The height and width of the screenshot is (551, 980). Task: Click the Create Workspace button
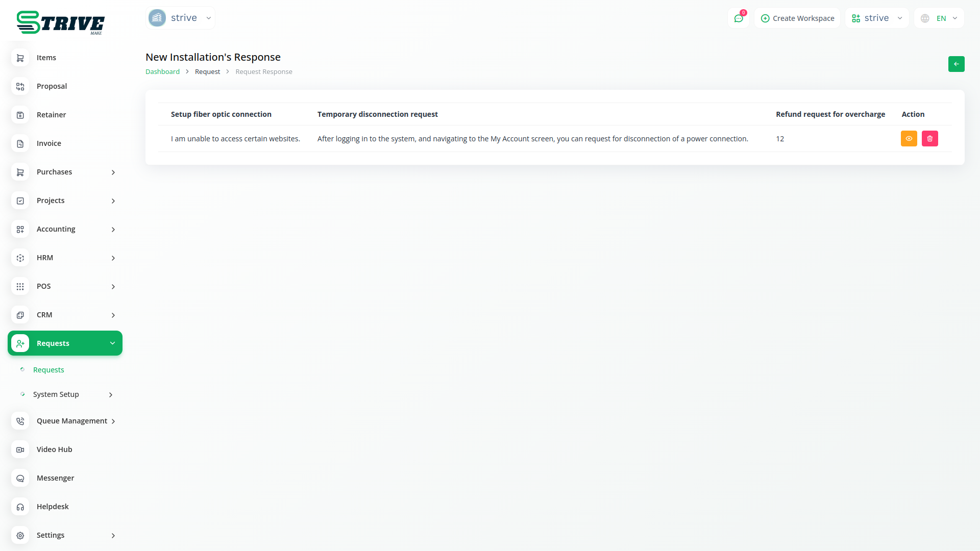(x=797, y=18)
